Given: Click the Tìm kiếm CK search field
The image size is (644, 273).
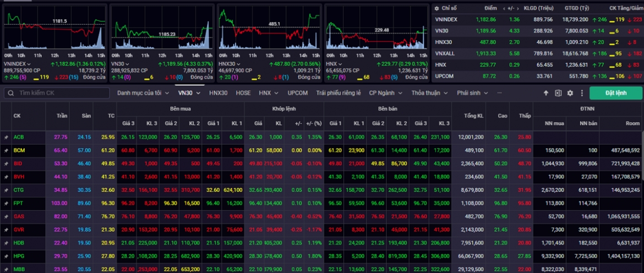Looking at the screenshot, I should [57, 93].
